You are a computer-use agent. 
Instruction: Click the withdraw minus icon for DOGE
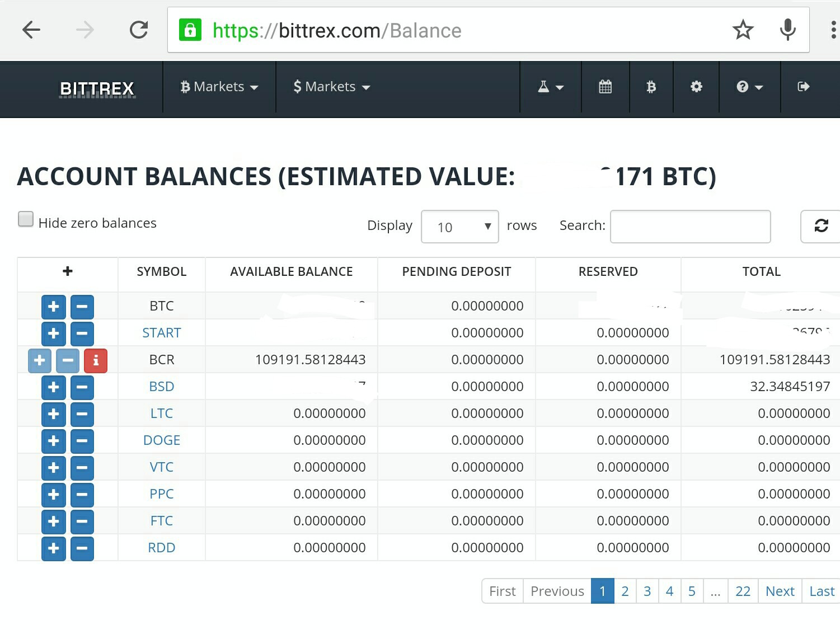[82, 441]
